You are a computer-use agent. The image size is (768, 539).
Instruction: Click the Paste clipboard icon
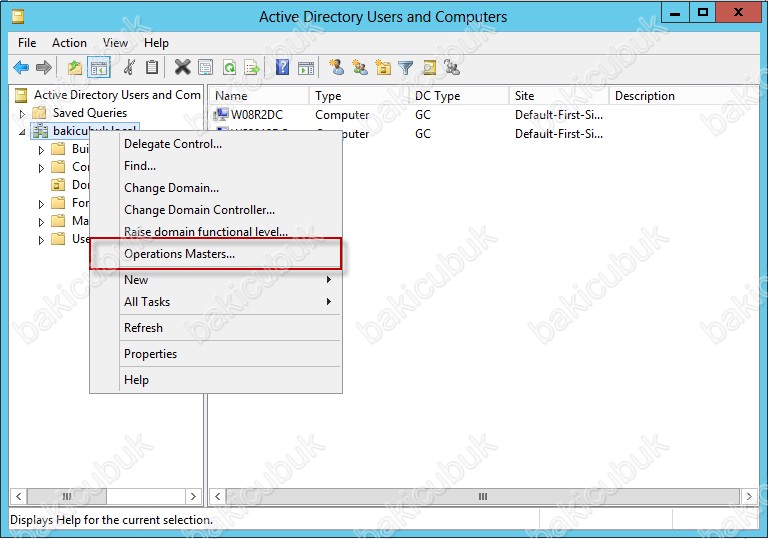click(x=152, y=67)
